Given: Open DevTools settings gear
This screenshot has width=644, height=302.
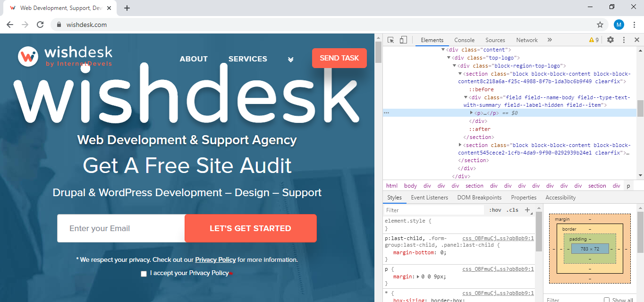Looking at the screenshot, I should coord(610,40).
